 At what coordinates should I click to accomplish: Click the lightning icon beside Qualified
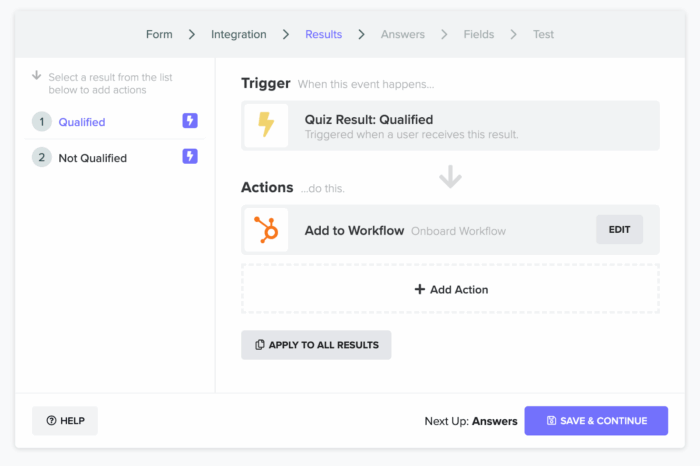tap(190, 121)
